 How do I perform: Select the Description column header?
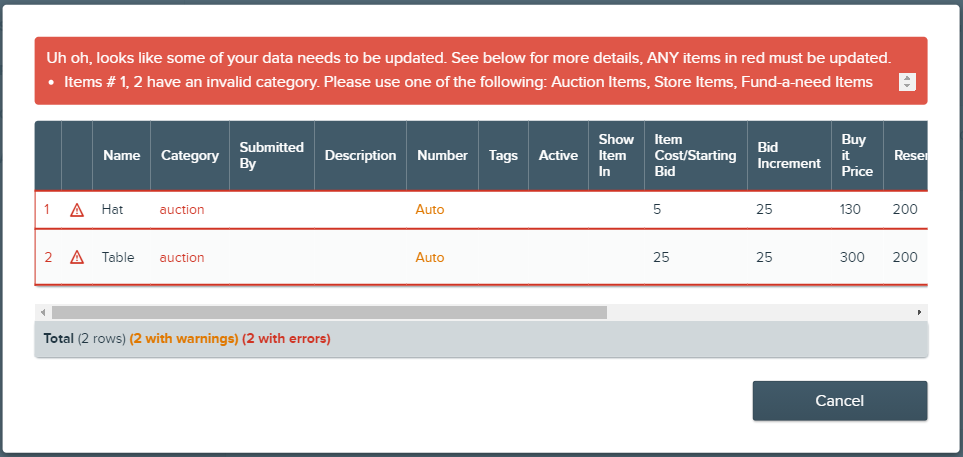(361, 155)
